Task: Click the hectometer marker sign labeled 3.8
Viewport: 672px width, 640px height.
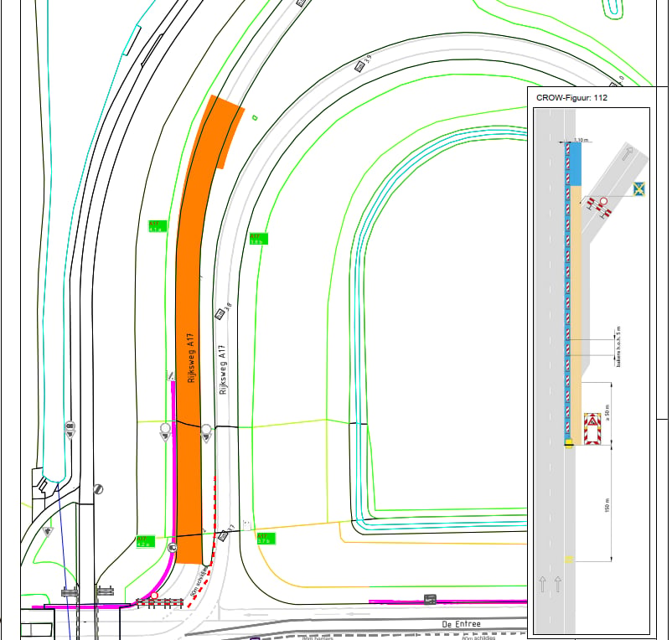Action: coord(220,314)
